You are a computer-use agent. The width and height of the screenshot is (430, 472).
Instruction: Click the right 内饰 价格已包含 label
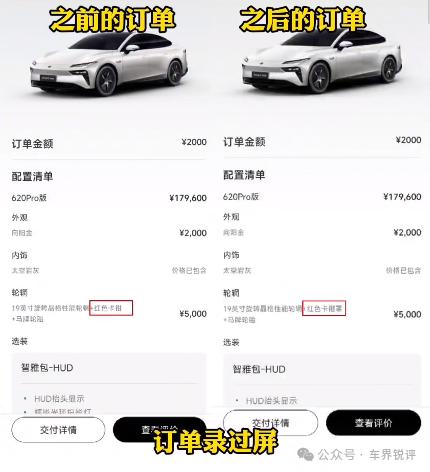point(404,271)
